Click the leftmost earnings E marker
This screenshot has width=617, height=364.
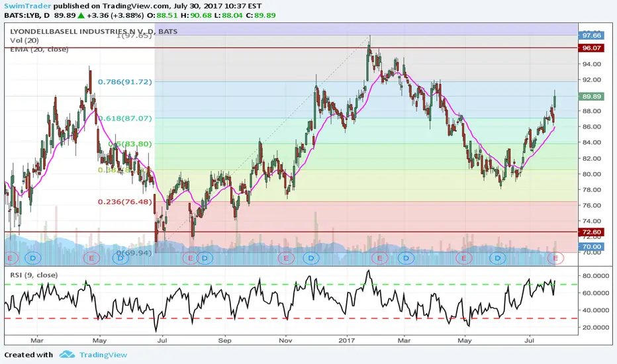[11, 258]
